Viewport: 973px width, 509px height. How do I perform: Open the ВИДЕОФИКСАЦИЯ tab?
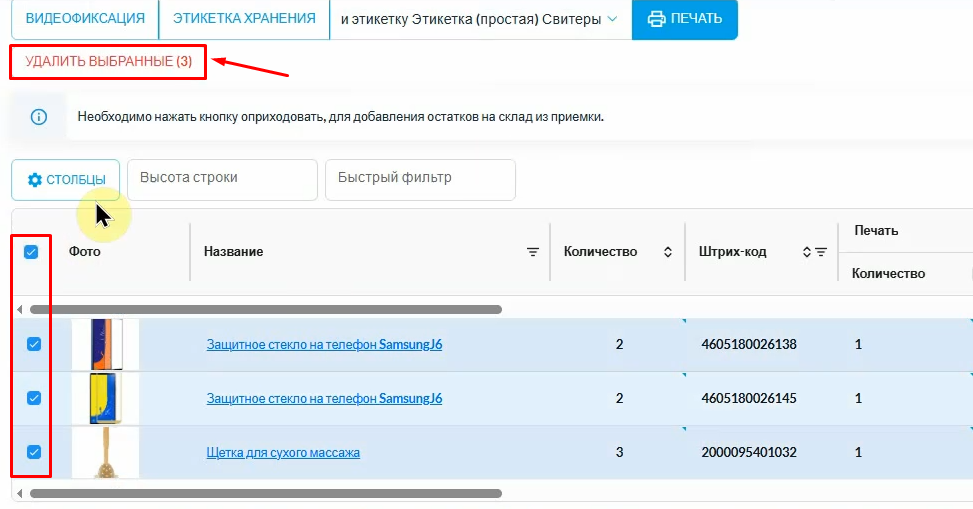[85, 19]
